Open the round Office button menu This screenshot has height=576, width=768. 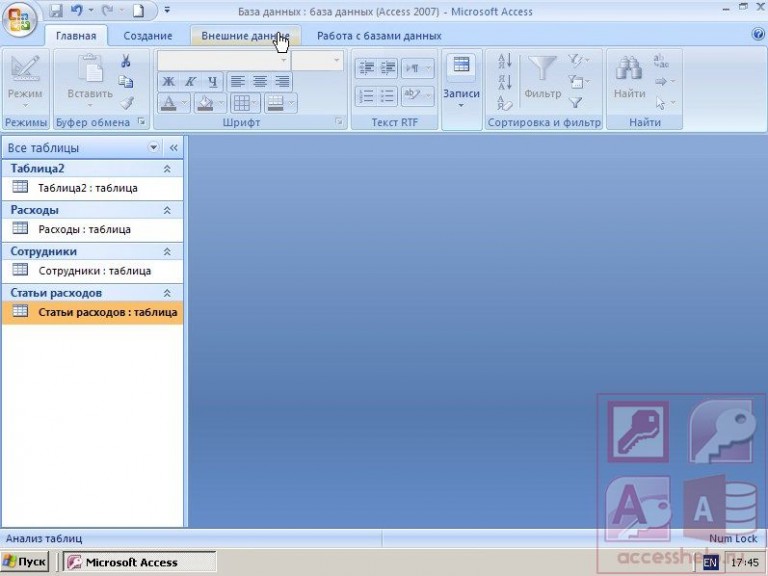pos(20,21)
